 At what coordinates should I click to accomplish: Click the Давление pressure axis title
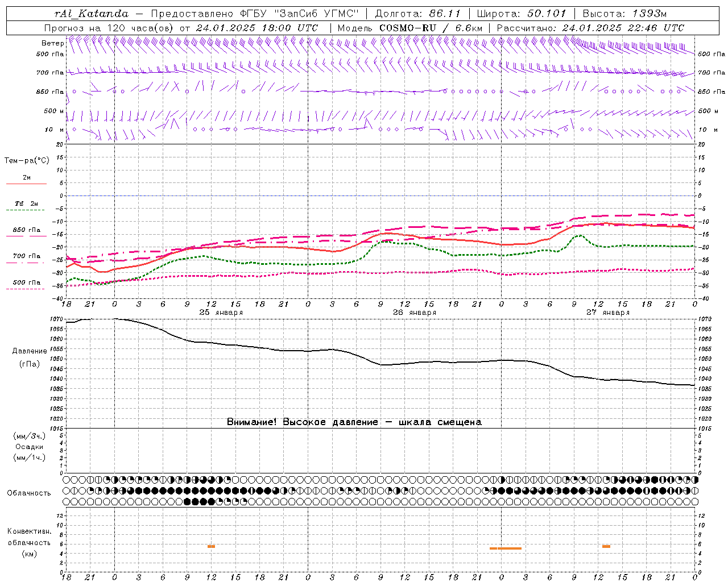click(x=30, y=351)
